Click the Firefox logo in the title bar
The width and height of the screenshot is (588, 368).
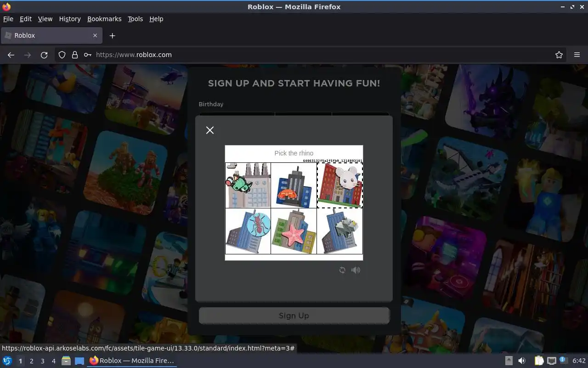click(x=6, y=7)
